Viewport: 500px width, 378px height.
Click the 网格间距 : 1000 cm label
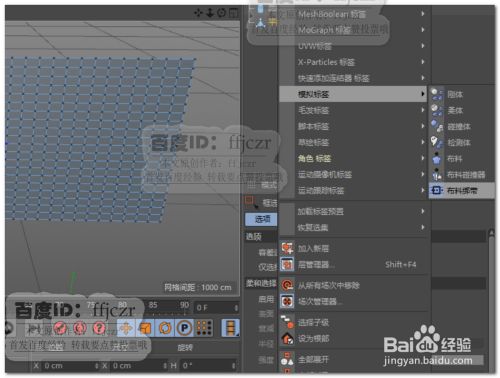[x=198, y=287]
